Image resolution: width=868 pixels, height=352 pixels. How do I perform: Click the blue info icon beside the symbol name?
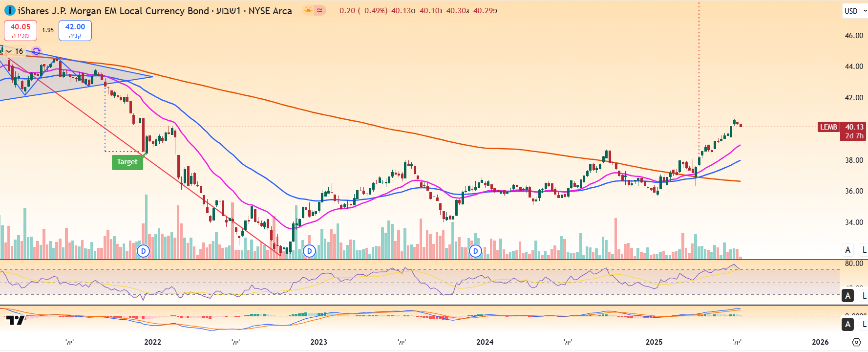click(x=9, y=10)
